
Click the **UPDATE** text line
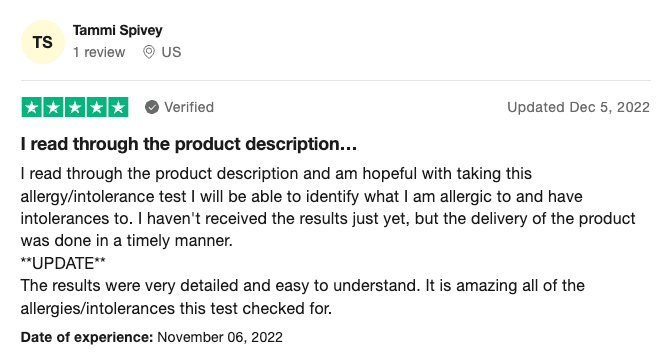coord(63,263)
